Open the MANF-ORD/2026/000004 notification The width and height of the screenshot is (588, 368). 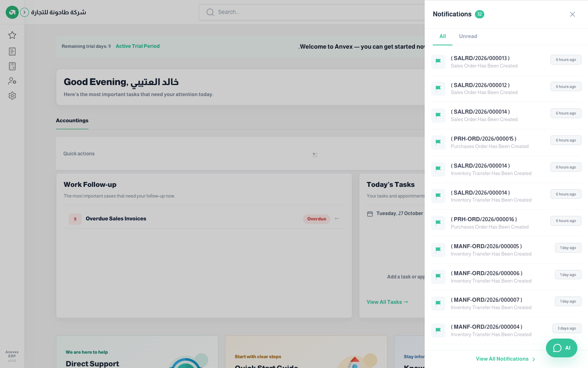(x=506, y=330)
